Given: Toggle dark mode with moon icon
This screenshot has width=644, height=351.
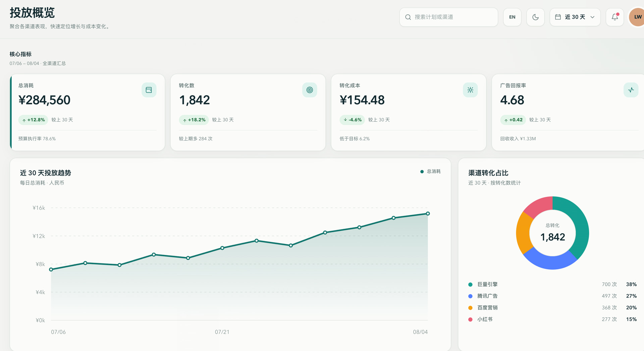Looking at the screenshot, I should coord(535,17).
